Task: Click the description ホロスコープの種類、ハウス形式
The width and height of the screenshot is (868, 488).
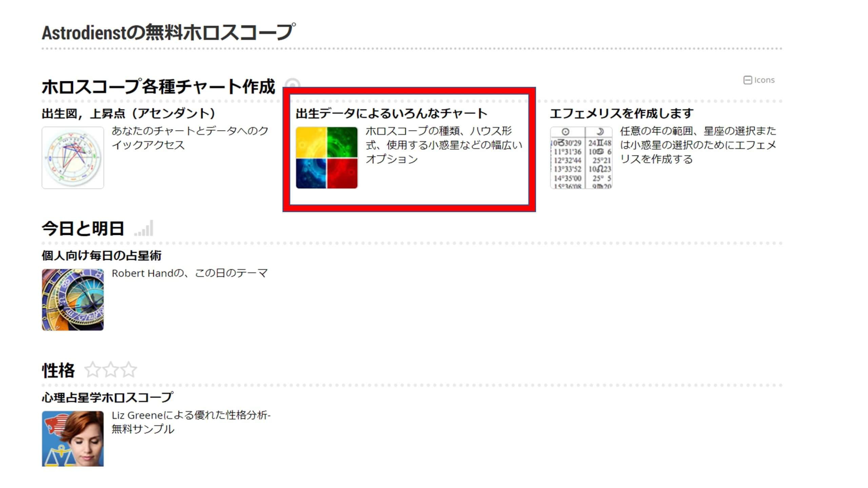Action: coord(444,145)
